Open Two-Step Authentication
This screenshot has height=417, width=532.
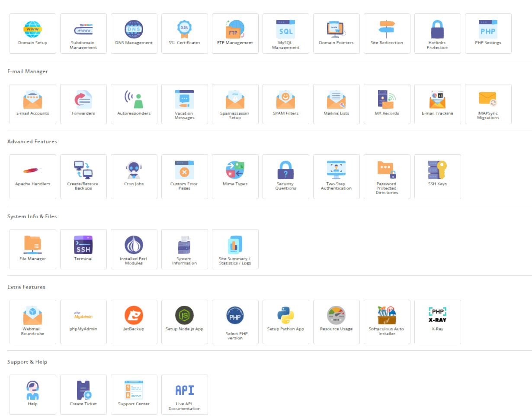tap(337, 177)
